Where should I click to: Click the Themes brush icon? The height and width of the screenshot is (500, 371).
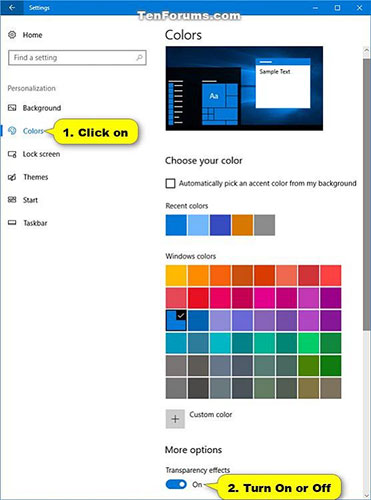tap(12, 177)
